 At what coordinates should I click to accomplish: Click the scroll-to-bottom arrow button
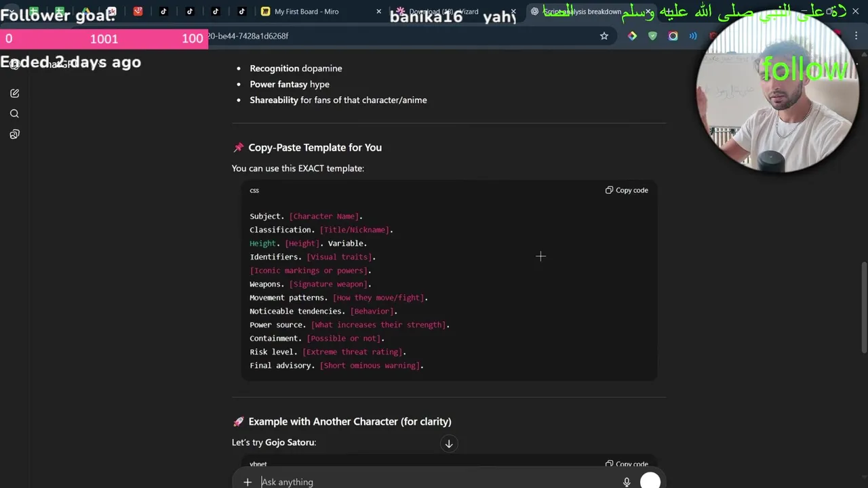[449, 444]
